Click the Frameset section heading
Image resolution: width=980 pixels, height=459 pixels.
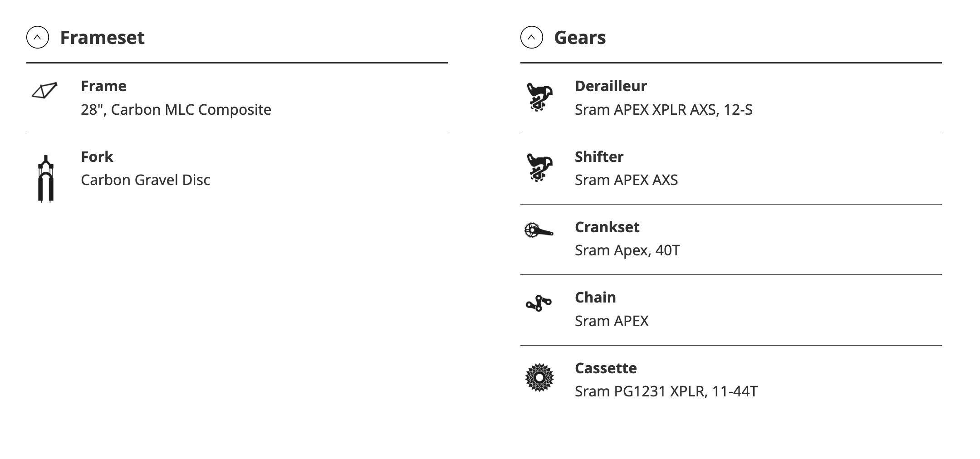102,37
